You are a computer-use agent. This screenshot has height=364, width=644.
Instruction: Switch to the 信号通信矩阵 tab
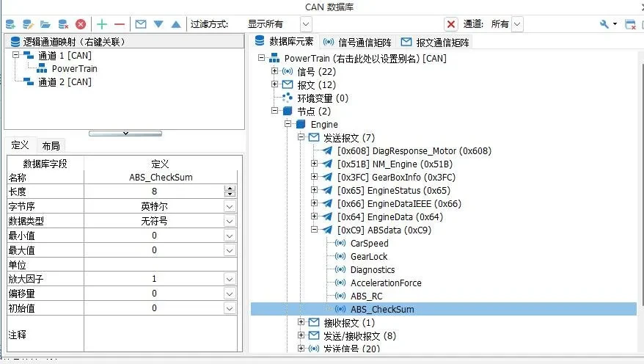pos(357,42)
